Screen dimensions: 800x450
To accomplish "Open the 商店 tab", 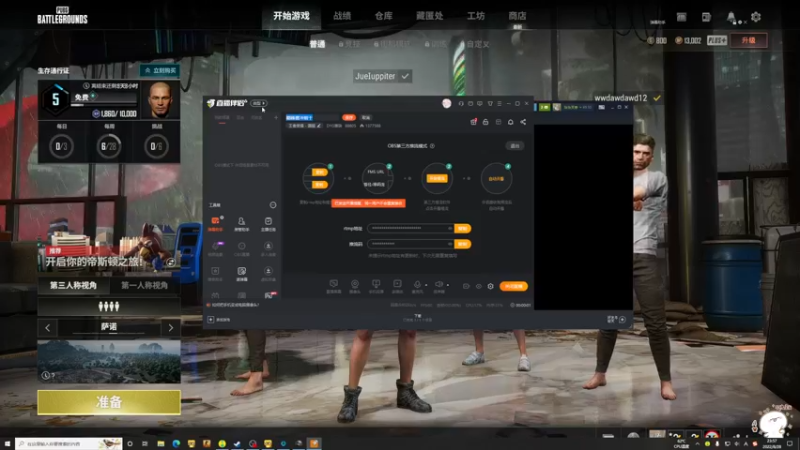I will click(x=517, y=16).
